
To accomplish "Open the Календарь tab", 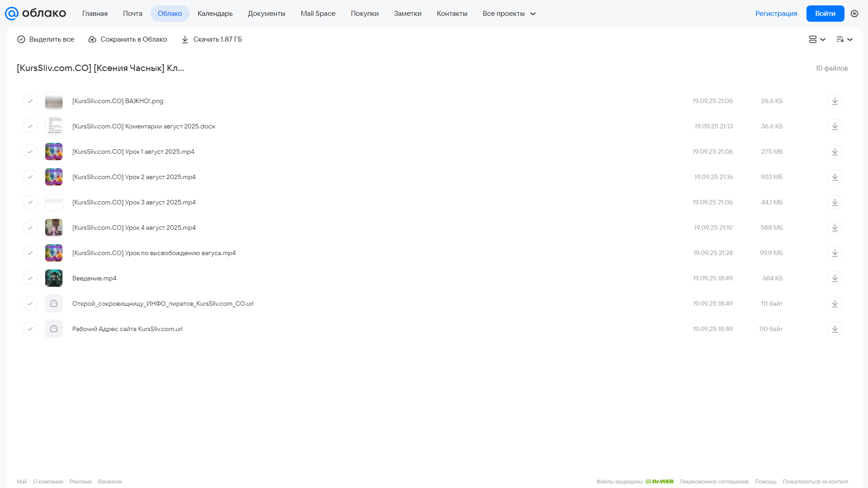I will [x=215, y=14].
